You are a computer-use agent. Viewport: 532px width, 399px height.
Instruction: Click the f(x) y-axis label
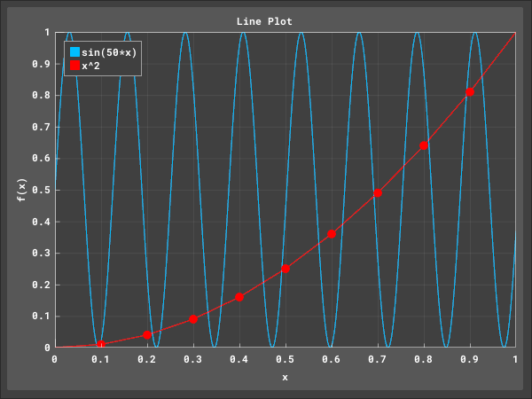coord(22,190)
